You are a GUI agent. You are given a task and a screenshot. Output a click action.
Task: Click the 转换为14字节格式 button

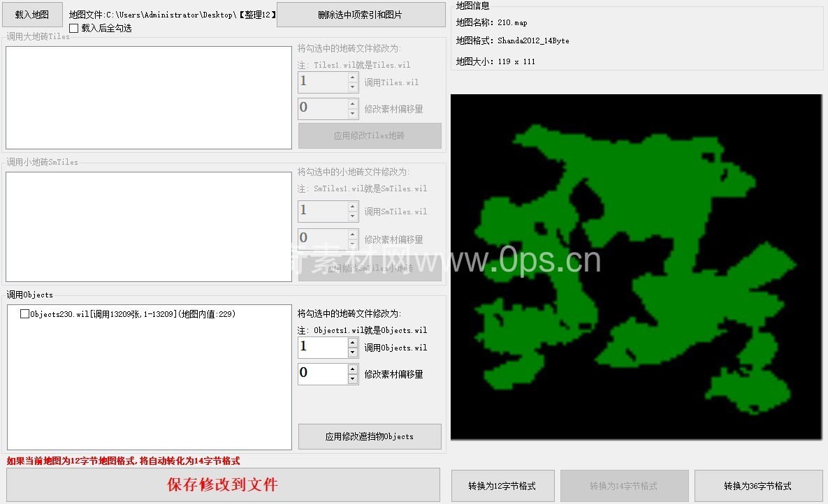623,486
